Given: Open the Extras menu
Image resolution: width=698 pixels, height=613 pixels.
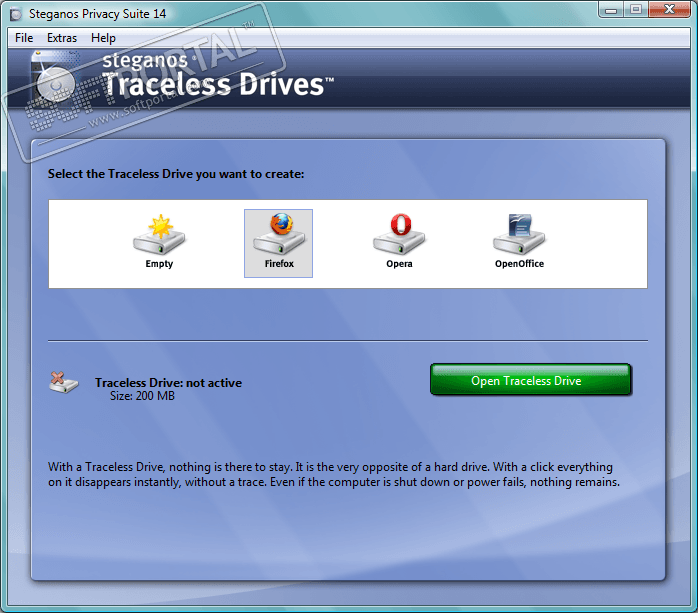Looking at the screenshot, I should (62, 38).
